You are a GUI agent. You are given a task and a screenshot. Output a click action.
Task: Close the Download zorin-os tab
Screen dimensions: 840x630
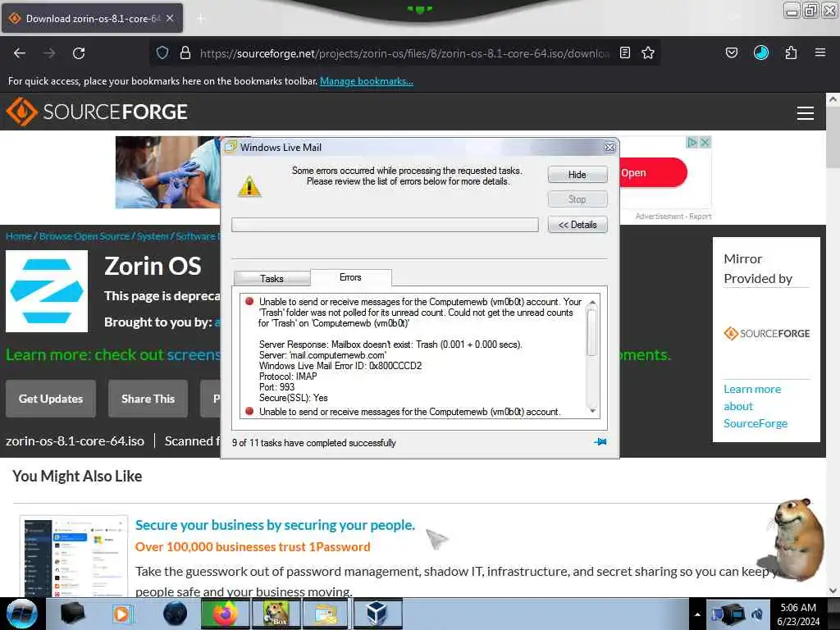pyautogui.click(x=170, y=18)
